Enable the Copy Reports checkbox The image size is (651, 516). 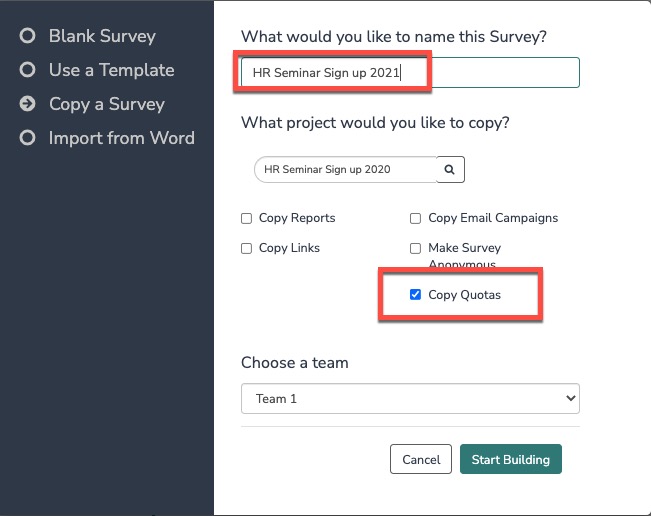pyautogui.click(x=247, y=218)
